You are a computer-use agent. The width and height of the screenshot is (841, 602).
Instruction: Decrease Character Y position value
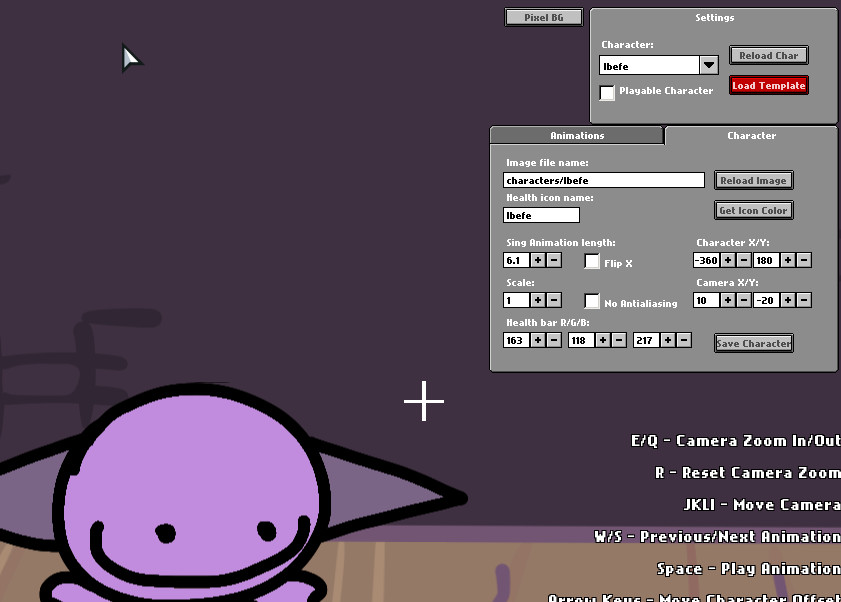[804, 260]
